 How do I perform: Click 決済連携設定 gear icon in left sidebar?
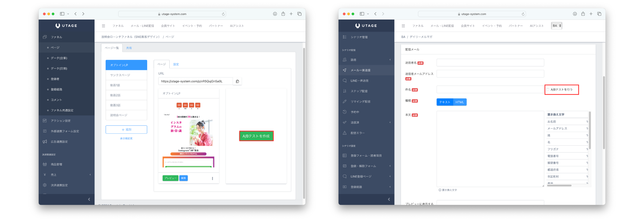(45, 185)
